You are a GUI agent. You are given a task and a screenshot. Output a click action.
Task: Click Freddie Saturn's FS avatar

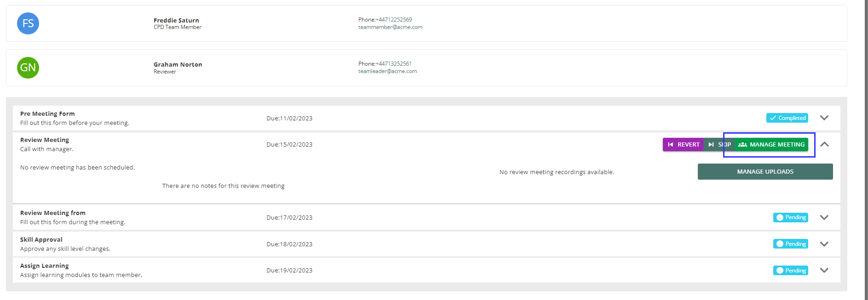28,23
